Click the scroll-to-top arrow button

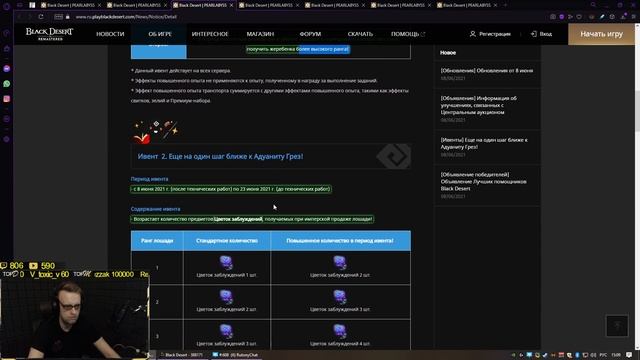point(617,325)
